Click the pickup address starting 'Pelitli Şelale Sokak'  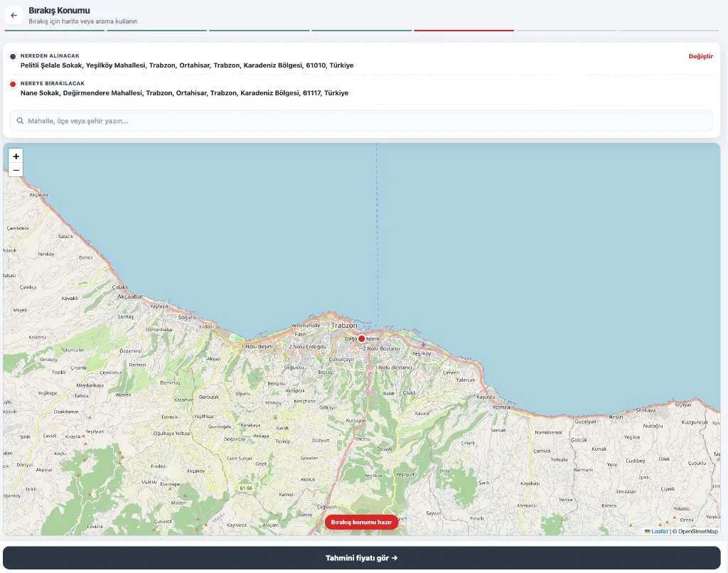pyautogui.click(x=187, y=65)
